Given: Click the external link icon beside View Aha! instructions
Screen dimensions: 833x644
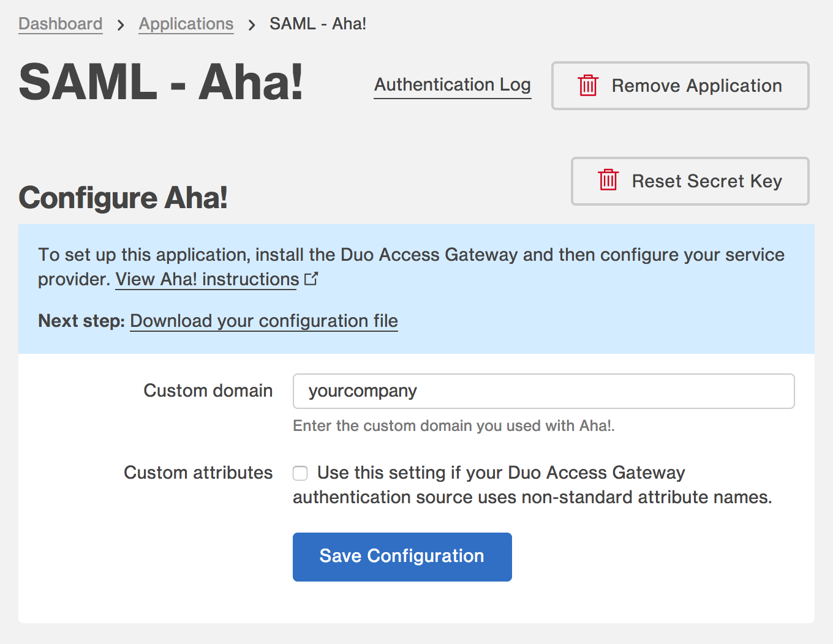Looking at the screenshot, I should [312, 278].
